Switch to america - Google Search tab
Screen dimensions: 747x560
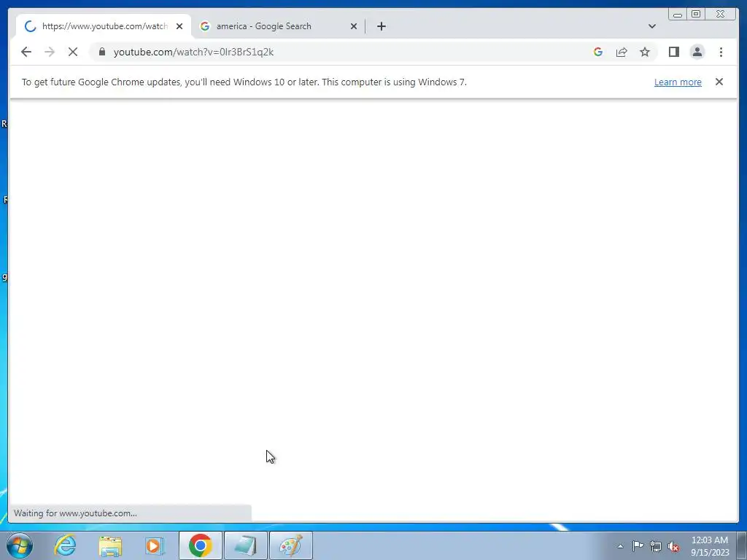(278, 26)
